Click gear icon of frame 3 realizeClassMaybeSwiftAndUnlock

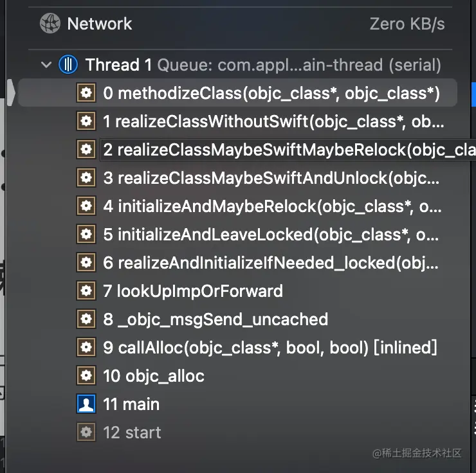[x=86, y=177]
